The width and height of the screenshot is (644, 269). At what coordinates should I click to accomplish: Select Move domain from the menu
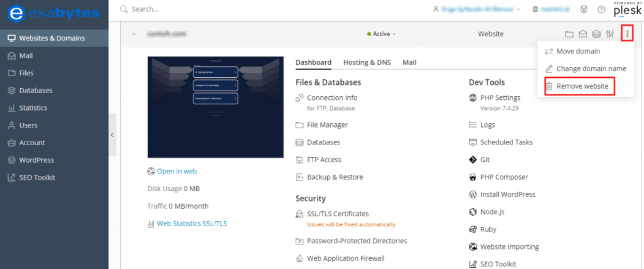coord(585,51)
